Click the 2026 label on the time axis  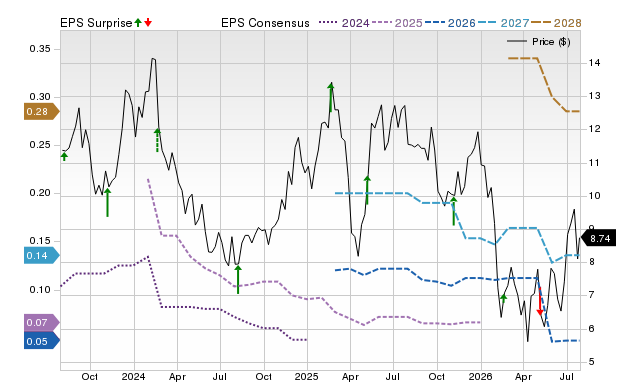pyautogui.click(x=480, y=376)
